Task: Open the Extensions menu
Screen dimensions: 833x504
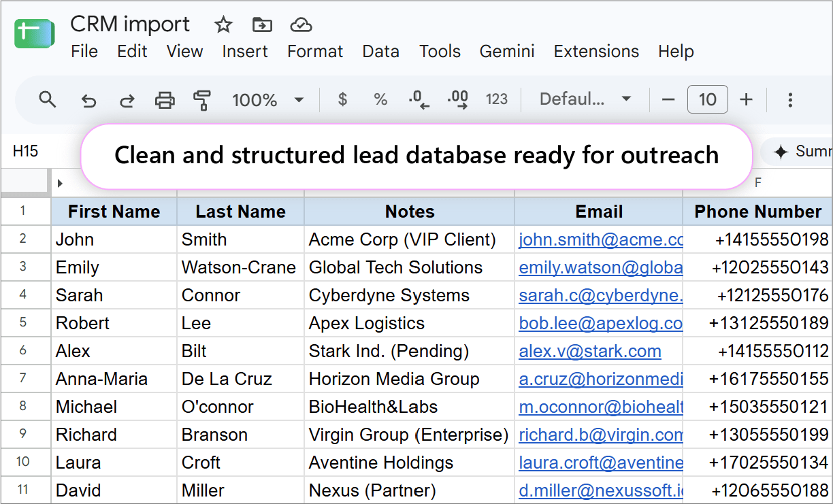Action: (x=596, y=52)
